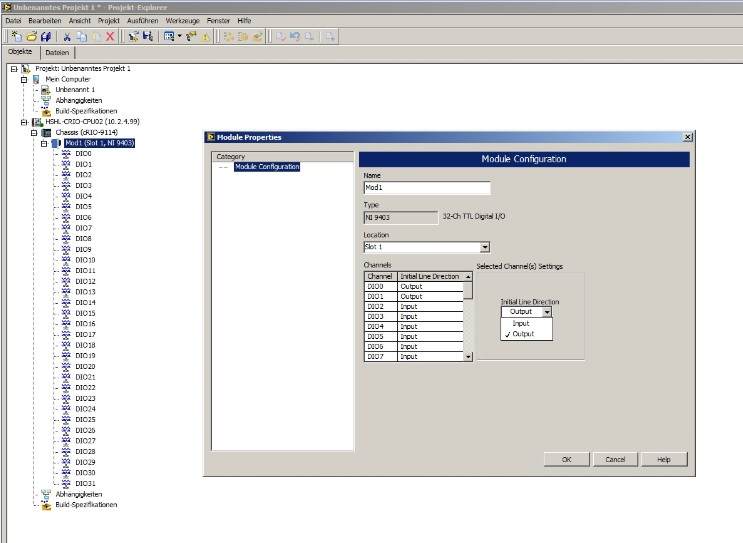Viewport: 743px width, 543px height.
Task: Switch to the Dateien tab
Action: (x=57, y=52)
